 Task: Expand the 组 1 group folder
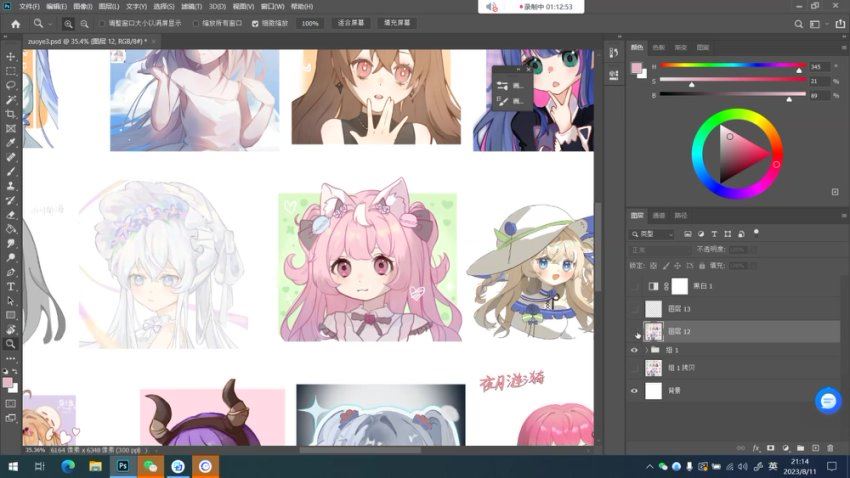coord(646,350)
